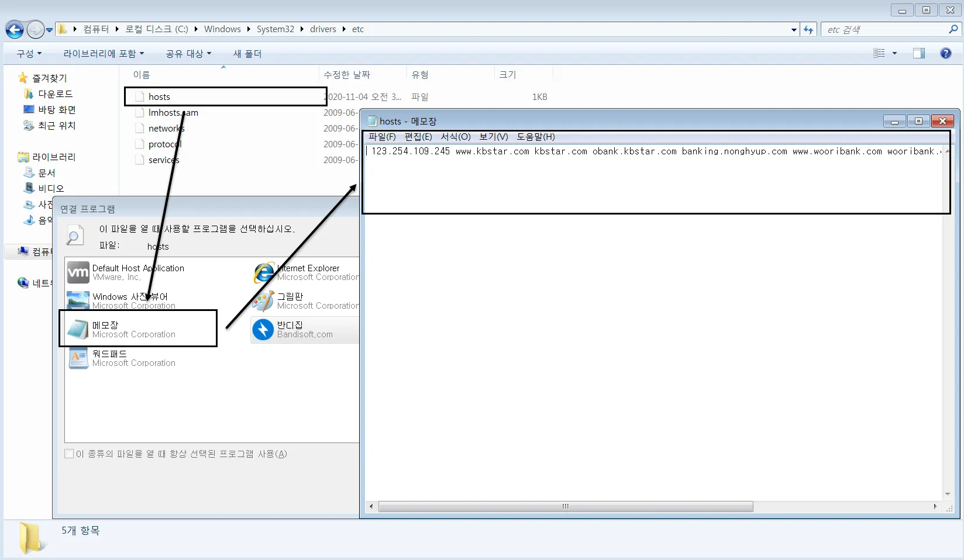
Task: Click the 사진 library icon
Action: tap(29, 204)
